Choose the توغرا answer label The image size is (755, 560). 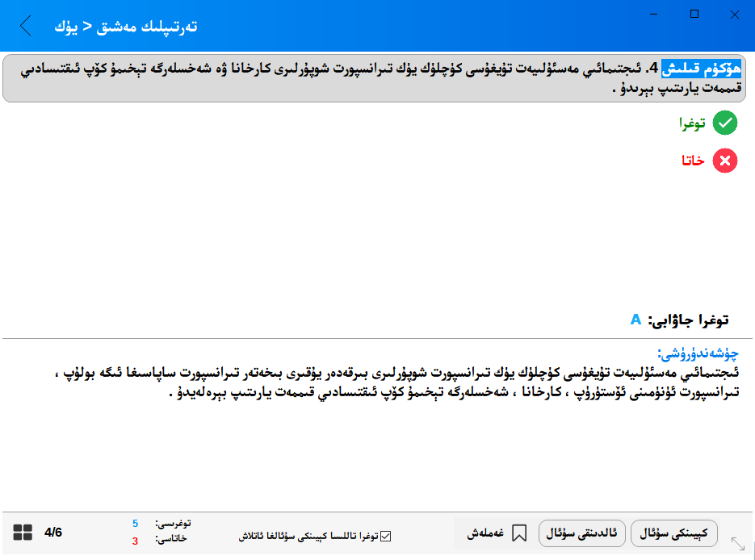pyautogui.click(x=692, y=123)
